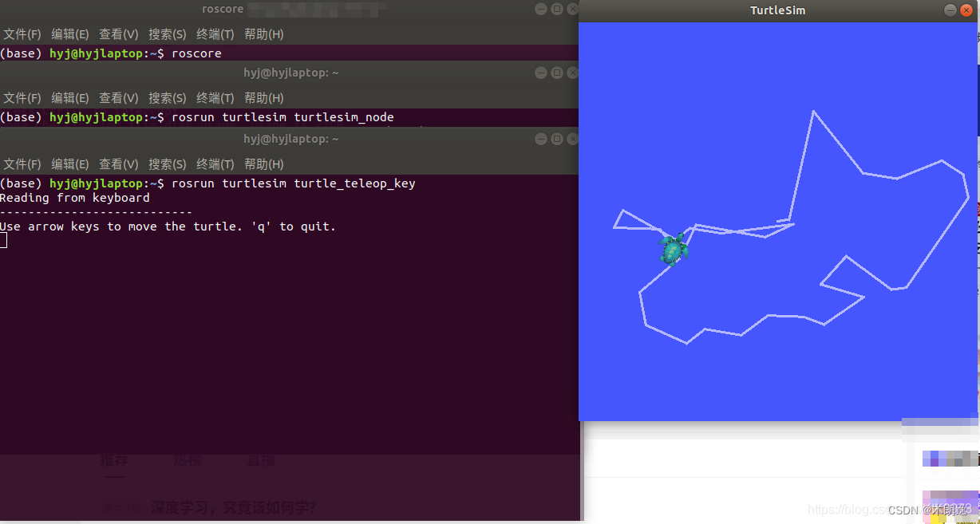
Task: Click the 'Use arrow keys to move the turtle' line
Action: (168, 227)
